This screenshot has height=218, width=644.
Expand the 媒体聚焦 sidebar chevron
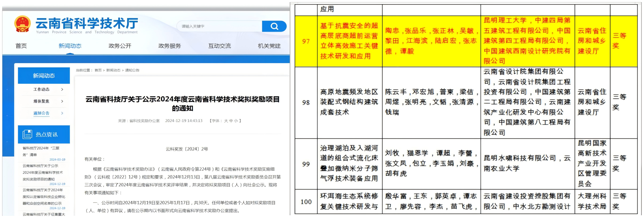click(62, 101)
